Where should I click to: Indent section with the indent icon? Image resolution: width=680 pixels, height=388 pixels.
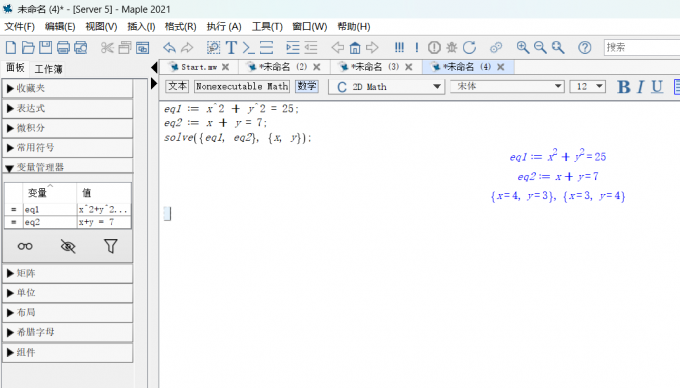[x=293, y=47]
